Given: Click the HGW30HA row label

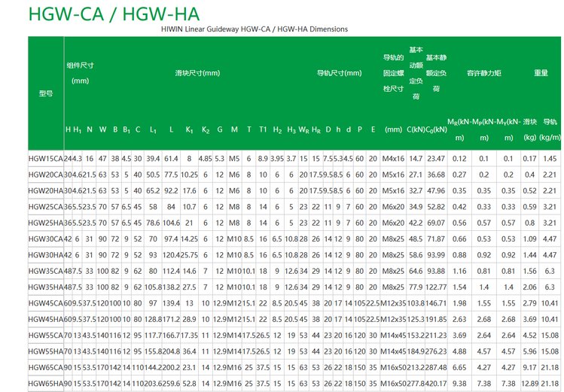Looking at the screenshot, I should click(x=45, y=255).
